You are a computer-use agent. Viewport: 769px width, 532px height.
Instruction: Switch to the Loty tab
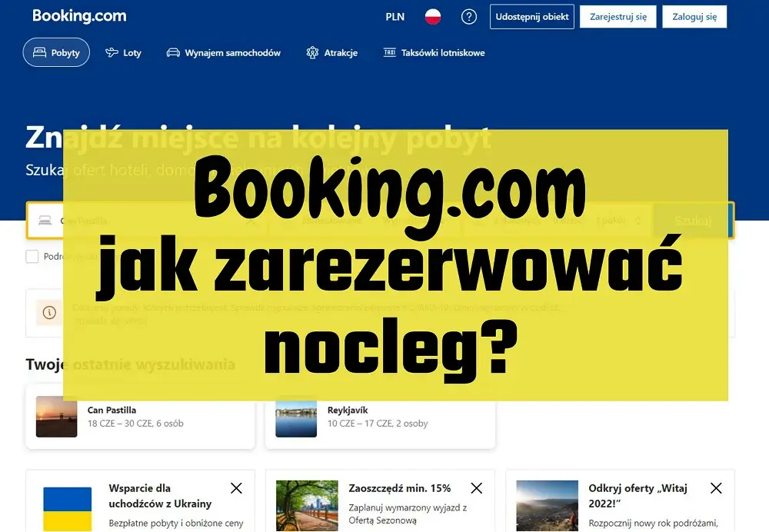point(123,52)
